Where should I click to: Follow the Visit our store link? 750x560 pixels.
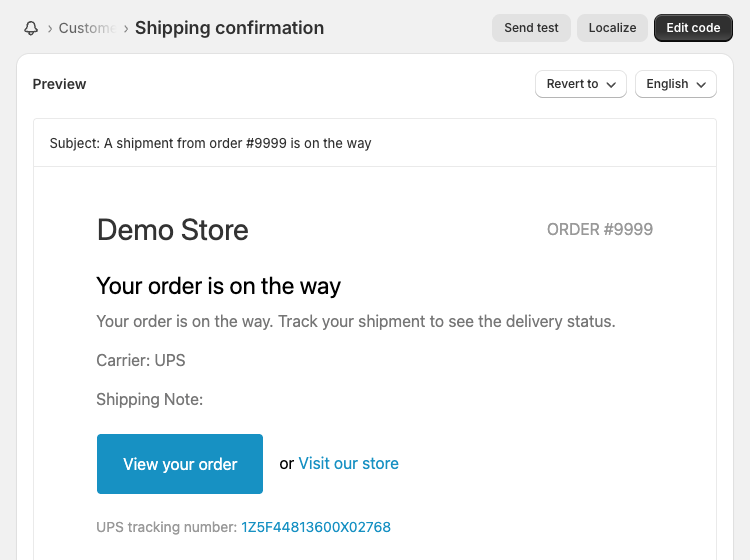[348, 464]
